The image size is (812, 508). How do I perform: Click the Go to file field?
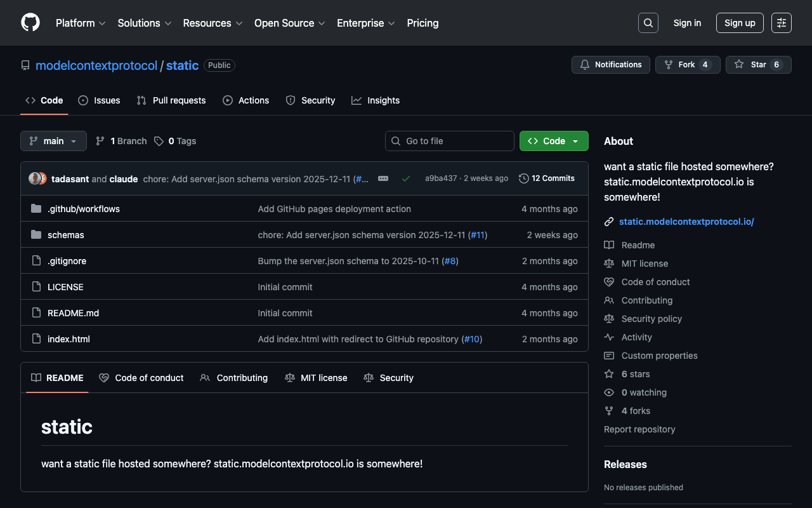pos(449,141)
